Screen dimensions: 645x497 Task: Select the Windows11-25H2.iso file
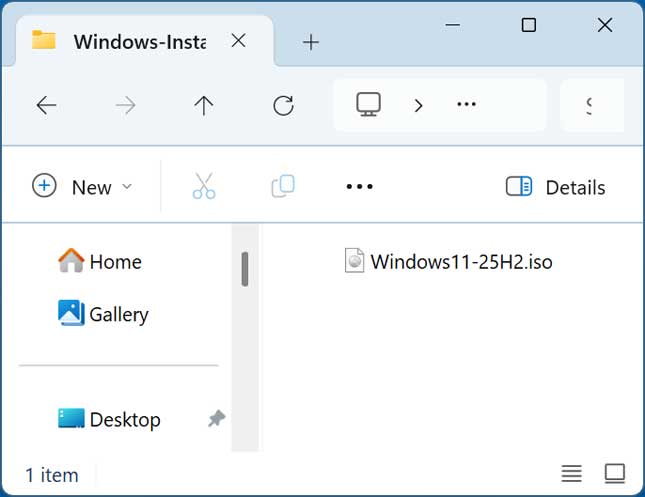[448, 261]
